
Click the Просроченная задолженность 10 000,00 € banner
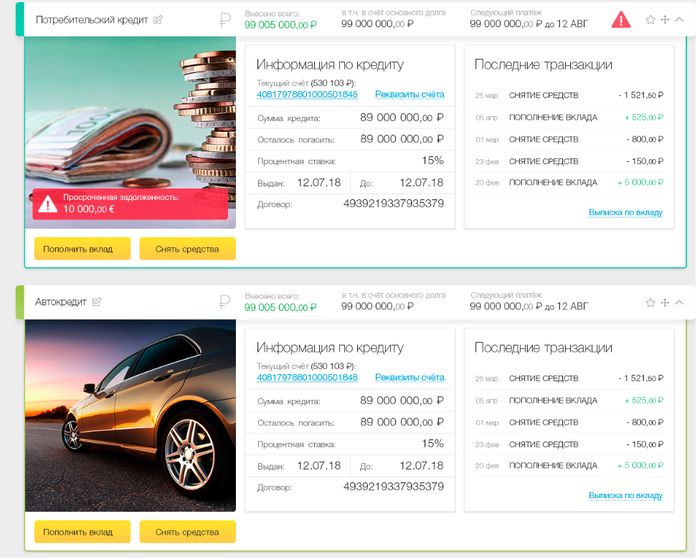point(130,204)
